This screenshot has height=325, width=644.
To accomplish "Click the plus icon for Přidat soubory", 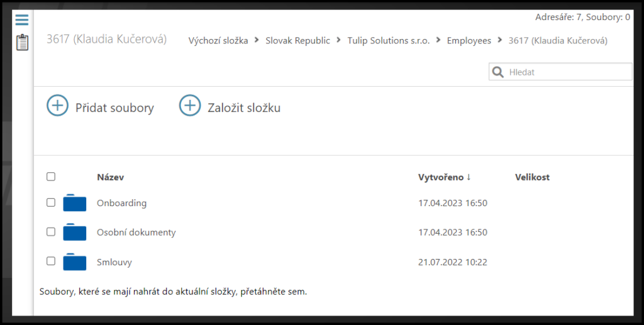I will click(57, 106).
